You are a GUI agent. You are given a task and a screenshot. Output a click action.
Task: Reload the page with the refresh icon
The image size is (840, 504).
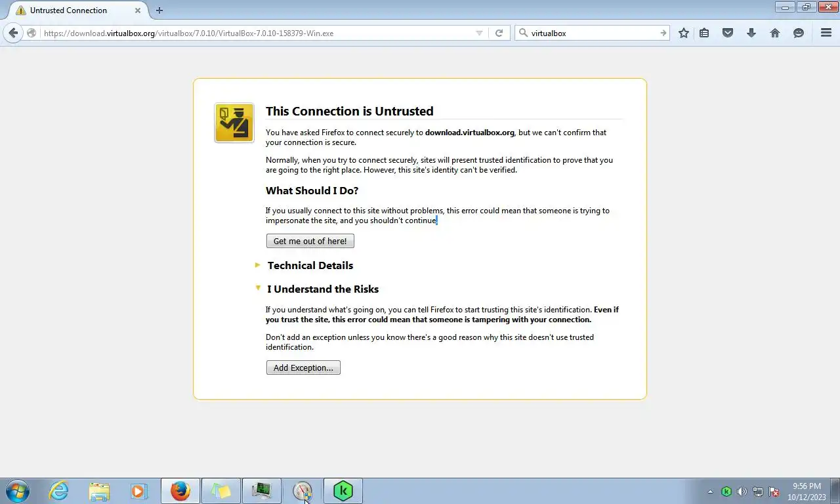(499, 33)
